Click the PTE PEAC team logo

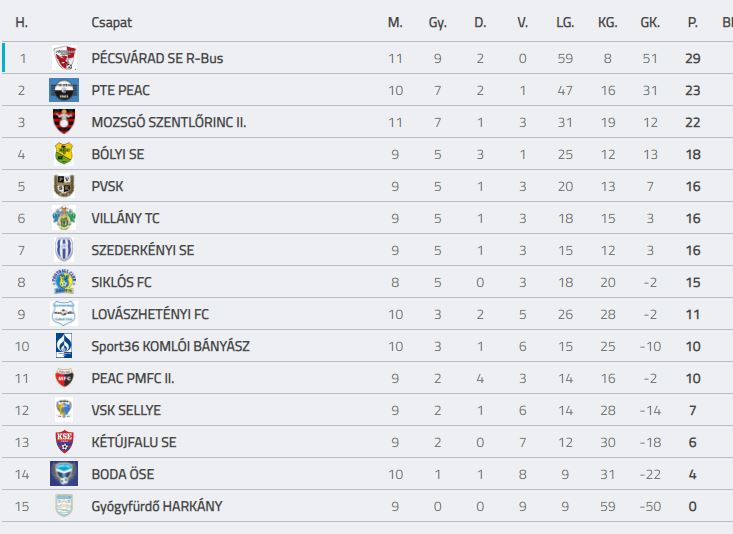pos(64,90)
